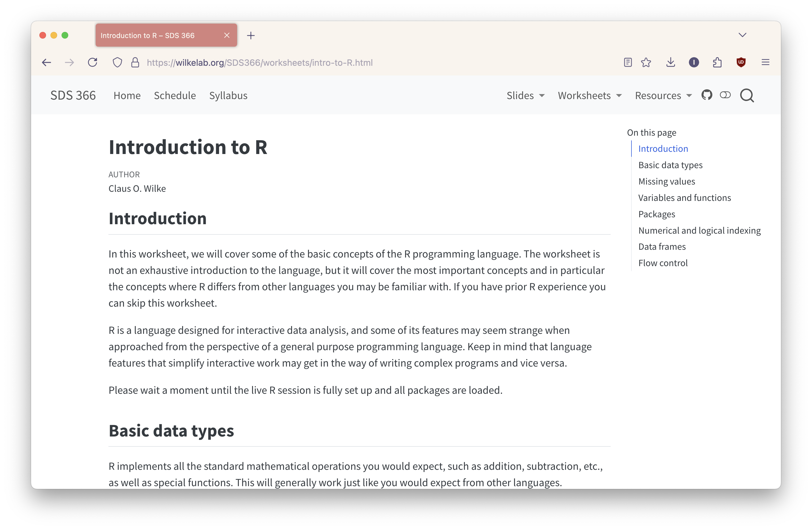Viewport: 812px width, 530px height.
Task: Toggle dark mode switch in navbar
Action: pos(725,95)
